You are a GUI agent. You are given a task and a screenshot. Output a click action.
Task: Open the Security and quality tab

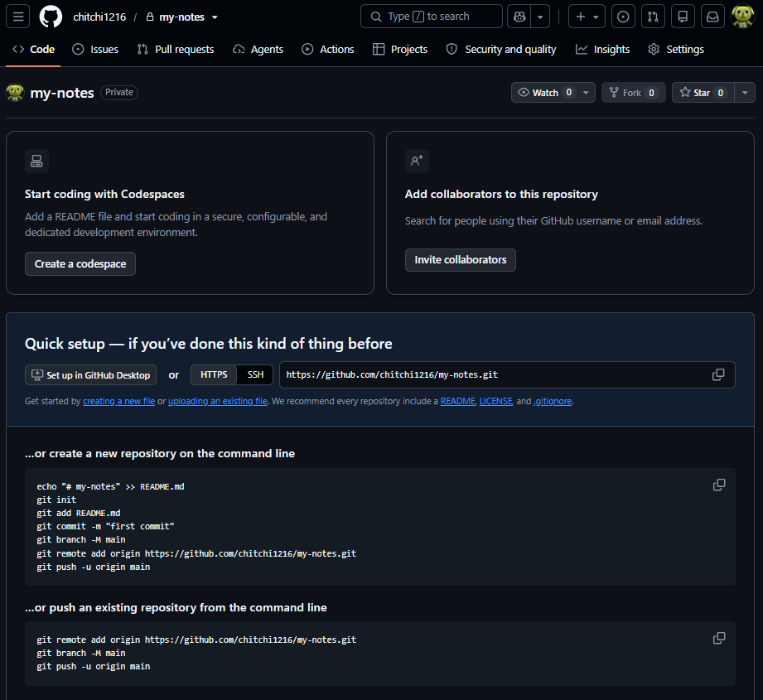[x=501, y=49]
